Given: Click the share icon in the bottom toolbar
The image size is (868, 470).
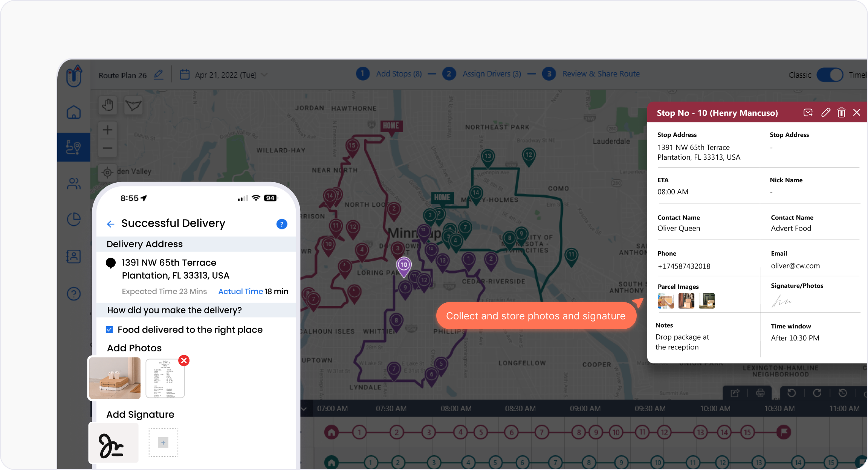Looking at the screenshot, I should pos(735,393).
